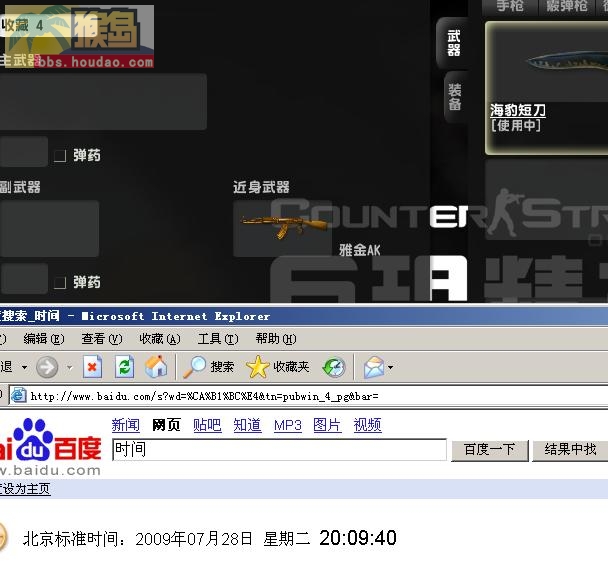Viewport: 608px width, 564px height.
Task: Enable the 弹药 checkbox under main weapon
Action: coord(60,156)
